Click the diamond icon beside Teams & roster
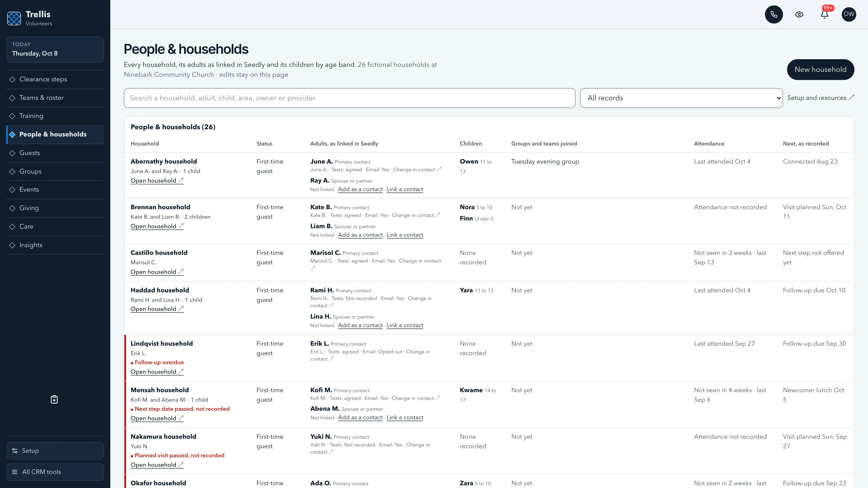The height and width of the screenshot is (488, 868). pos(12,98)
